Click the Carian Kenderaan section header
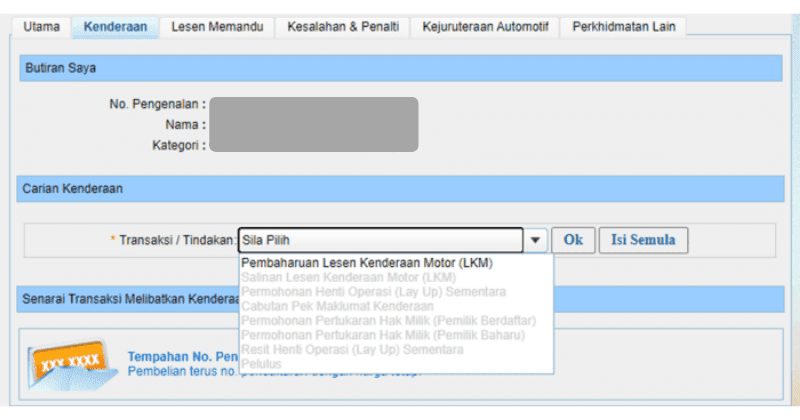Screen dimensions: 800x420 pyautogui.click(x=401, y=189)
